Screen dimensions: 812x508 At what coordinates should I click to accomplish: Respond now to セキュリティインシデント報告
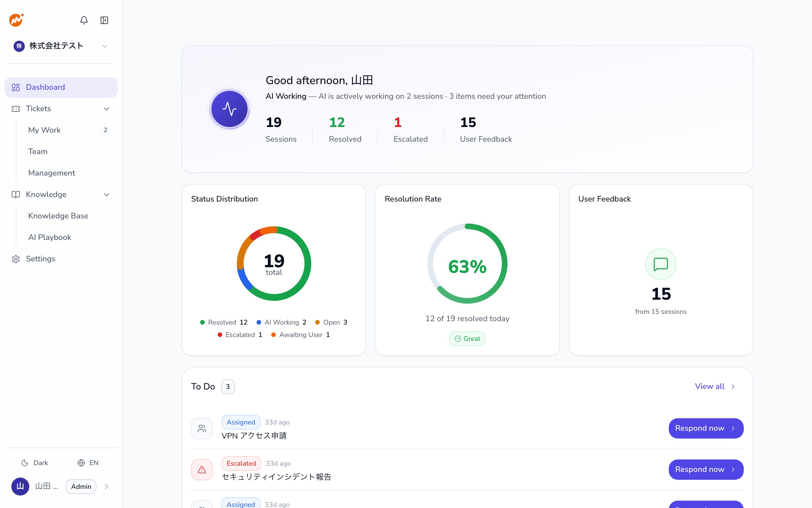[706, 469]
